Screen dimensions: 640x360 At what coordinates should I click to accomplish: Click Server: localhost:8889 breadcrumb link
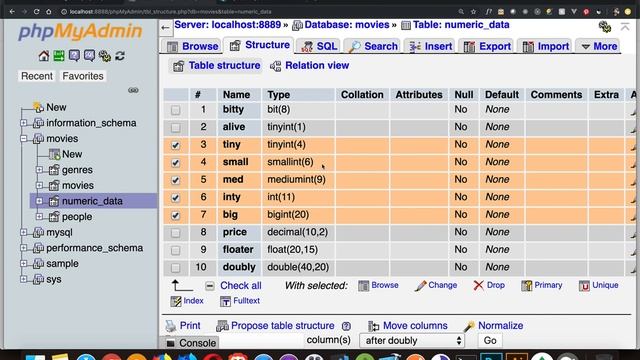click(228, 25)
